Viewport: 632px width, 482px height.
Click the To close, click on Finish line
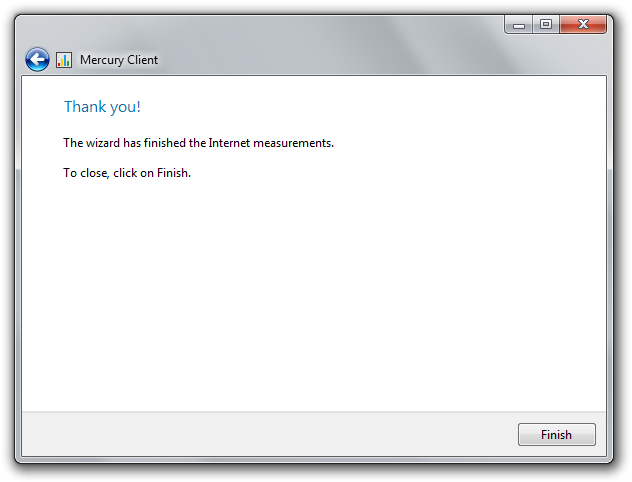click(127, 173)
